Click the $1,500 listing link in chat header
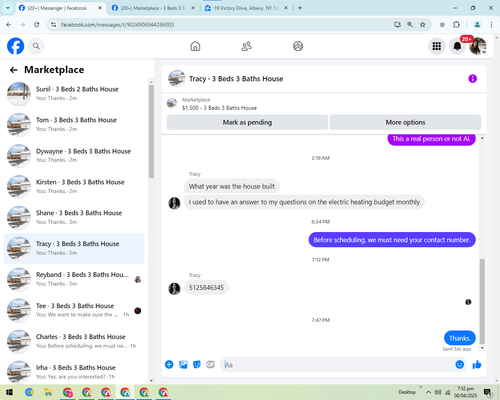 [x=219, y=108]
